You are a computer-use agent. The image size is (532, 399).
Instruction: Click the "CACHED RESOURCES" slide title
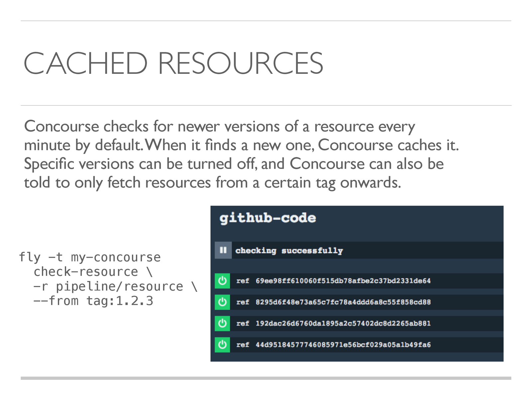coord(173,63)
